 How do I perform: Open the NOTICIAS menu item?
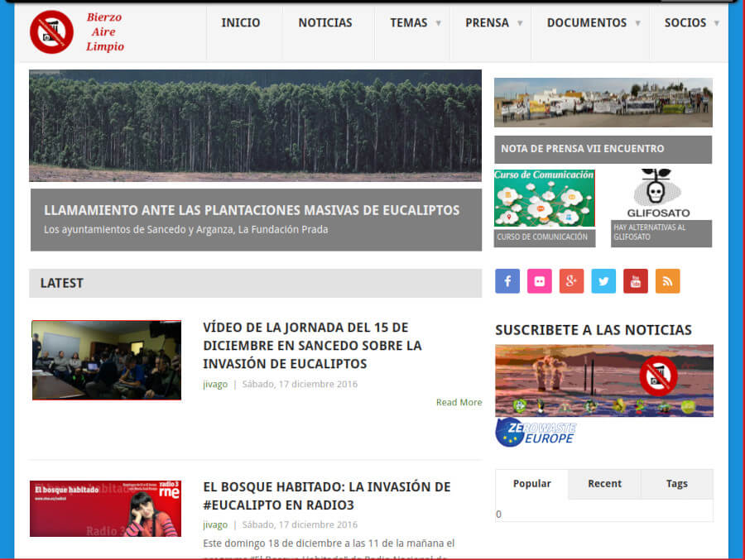point(325,23)
